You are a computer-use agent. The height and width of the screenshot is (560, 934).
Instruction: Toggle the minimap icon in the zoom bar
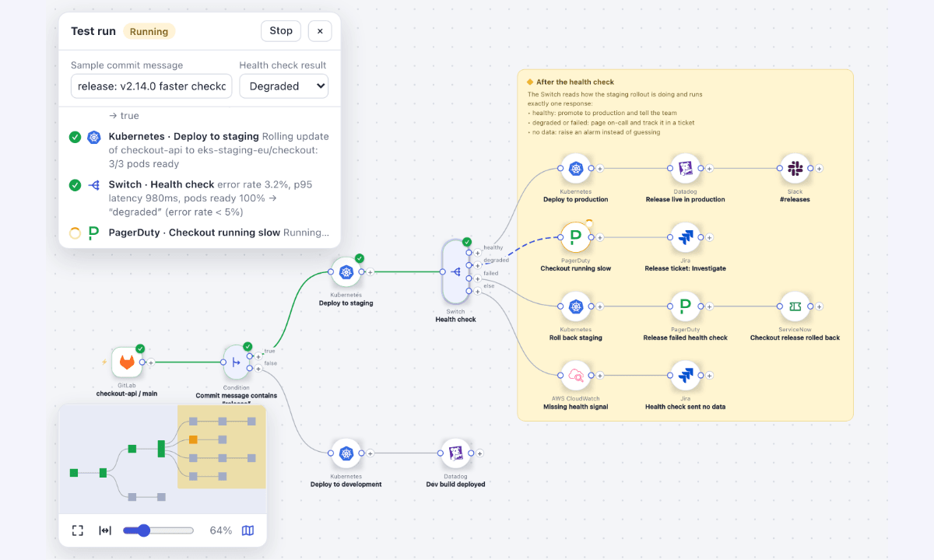(x=248, y=530)
